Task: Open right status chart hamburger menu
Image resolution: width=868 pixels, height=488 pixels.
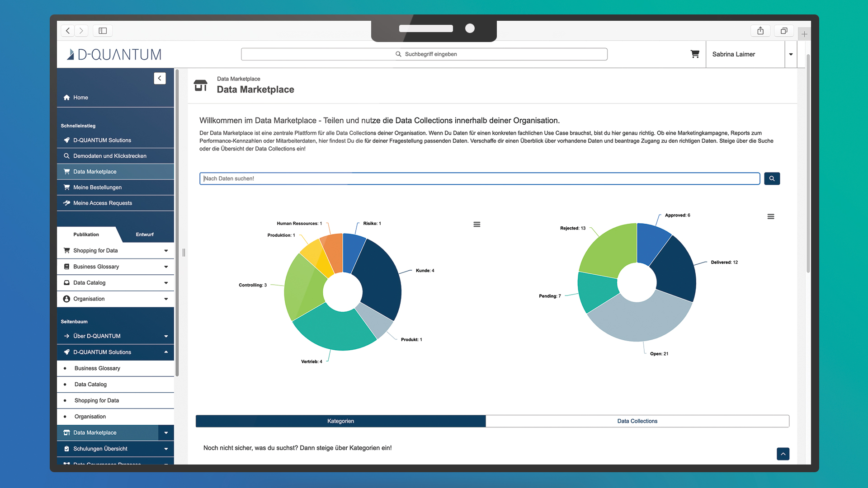Action: (770, 216)
